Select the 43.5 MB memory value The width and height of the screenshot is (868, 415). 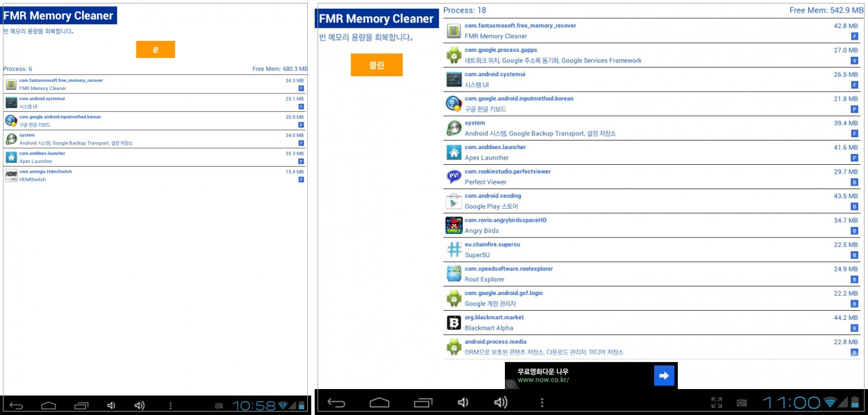846,196
